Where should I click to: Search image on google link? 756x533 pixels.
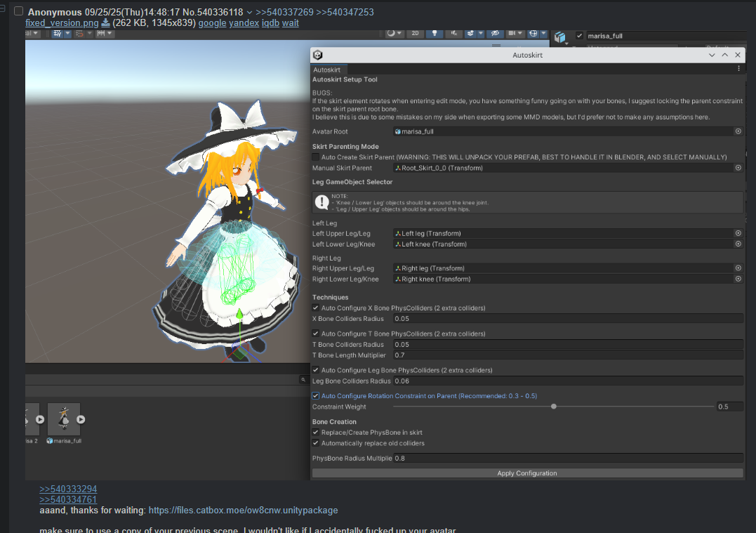(x=212, y=22)
